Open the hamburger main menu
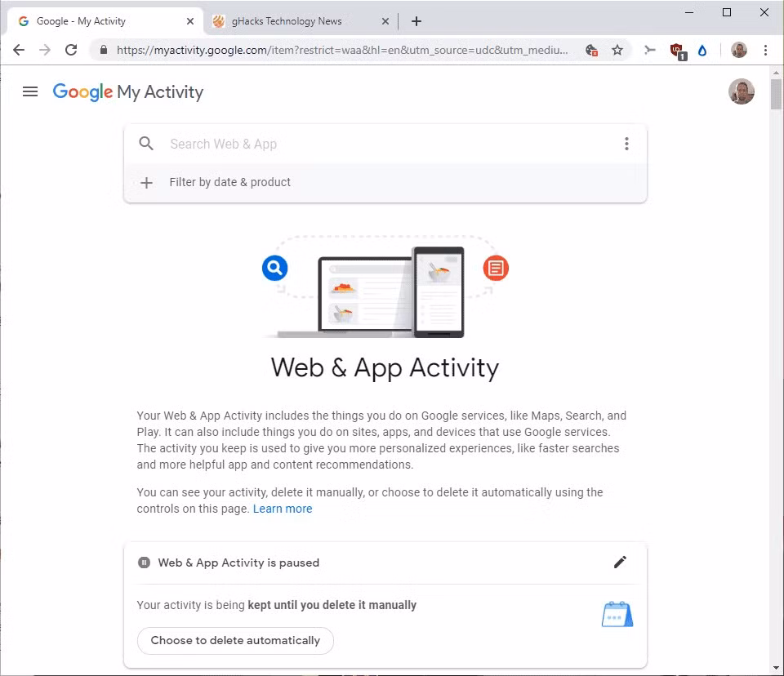 pos(30,91)
